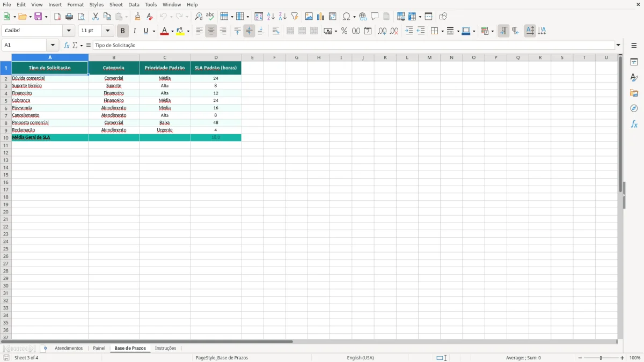Cut selection with scissors icon
644x362 pixels.
pos(96,17)
